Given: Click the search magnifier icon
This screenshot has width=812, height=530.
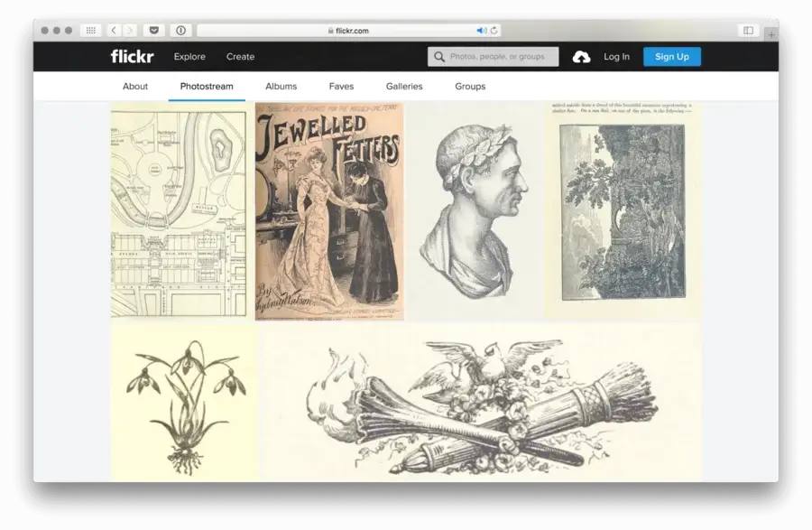Looking at the screenshot, I should (x=439, y=57).
